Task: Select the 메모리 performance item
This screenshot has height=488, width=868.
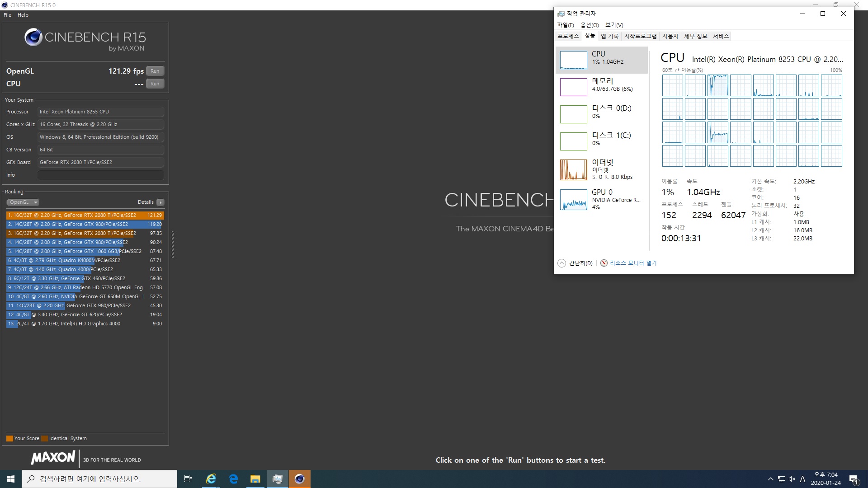Action: pos(602,87)
